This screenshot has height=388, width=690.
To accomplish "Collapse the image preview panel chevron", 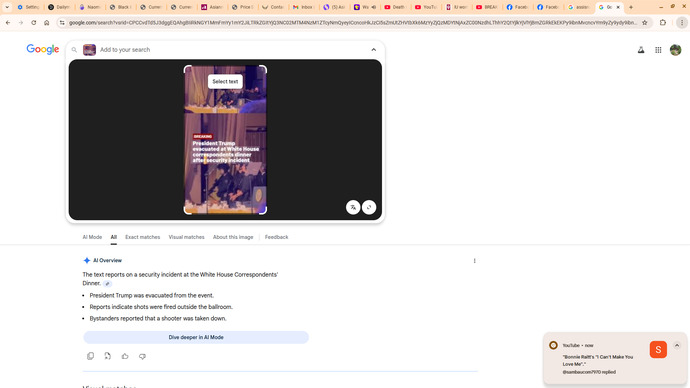I will (x=374, y=50).
